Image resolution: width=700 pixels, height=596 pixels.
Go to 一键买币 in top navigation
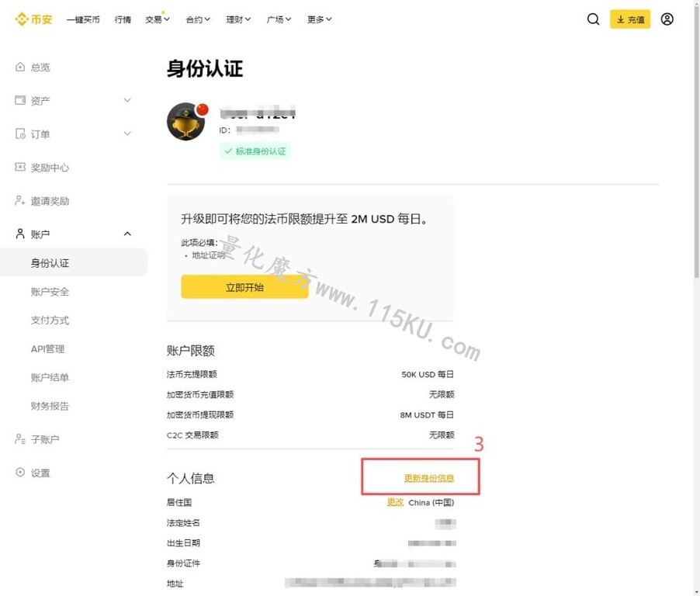point(83,19)
